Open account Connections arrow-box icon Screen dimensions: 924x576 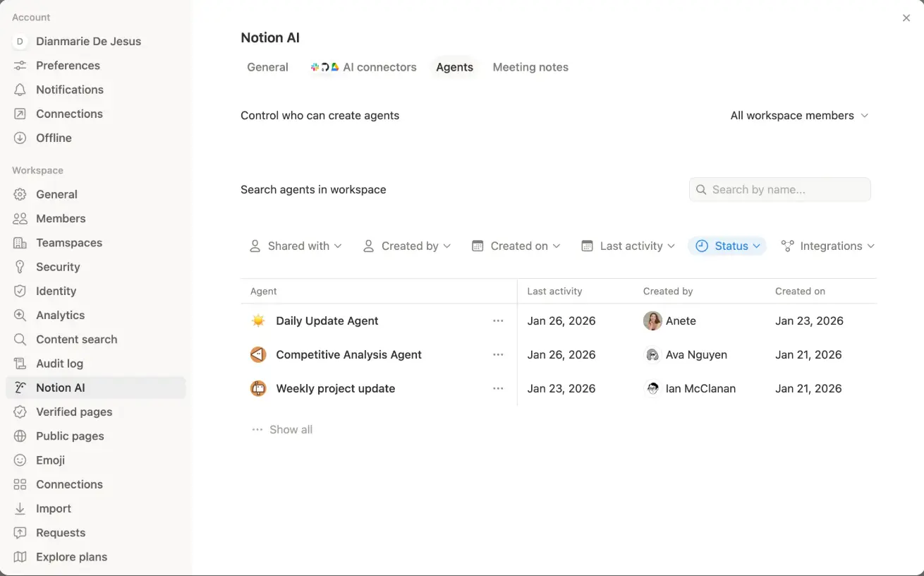(x=20, y=114)
